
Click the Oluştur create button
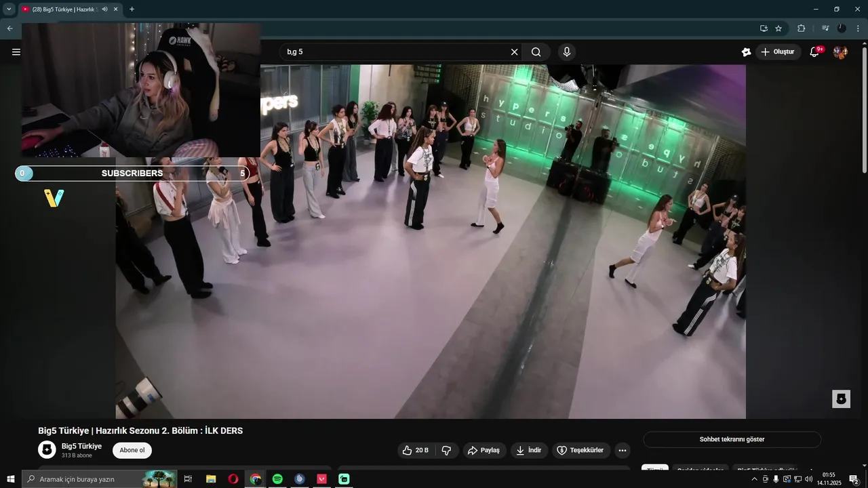point(778,52)
